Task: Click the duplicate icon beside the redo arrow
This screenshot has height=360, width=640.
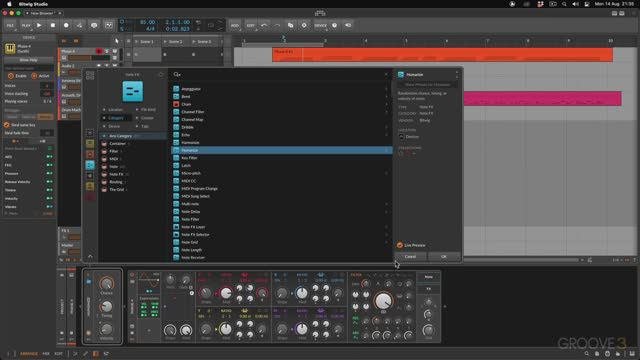Action: [291, 25]
